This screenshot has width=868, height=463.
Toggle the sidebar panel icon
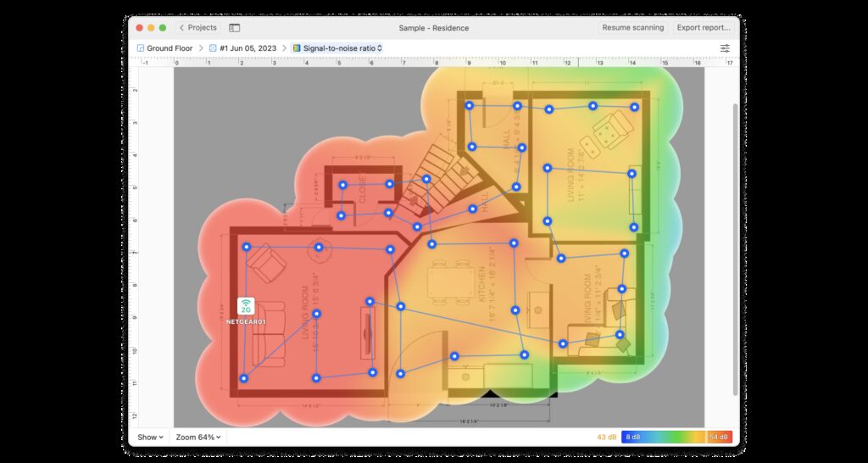(235, 28)
